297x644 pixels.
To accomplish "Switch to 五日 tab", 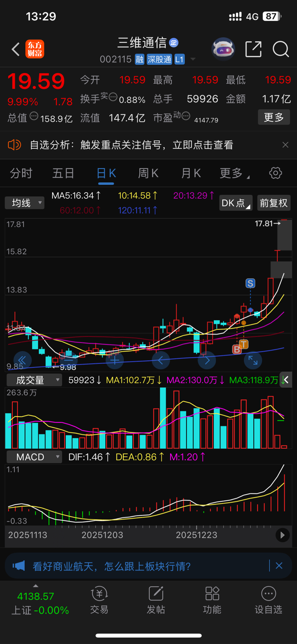I will coord(63,173).
